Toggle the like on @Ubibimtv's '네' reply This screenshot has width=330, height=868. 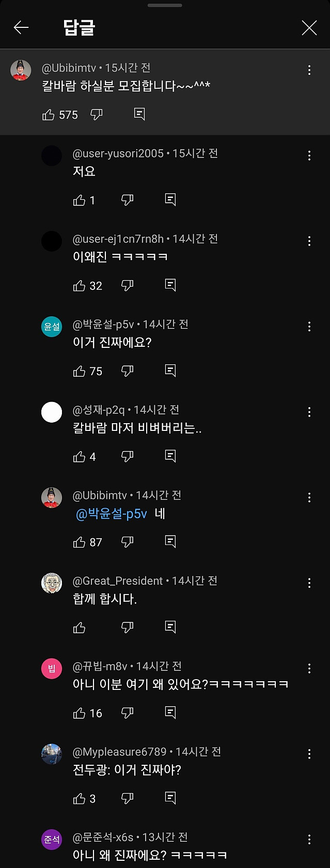80,541
